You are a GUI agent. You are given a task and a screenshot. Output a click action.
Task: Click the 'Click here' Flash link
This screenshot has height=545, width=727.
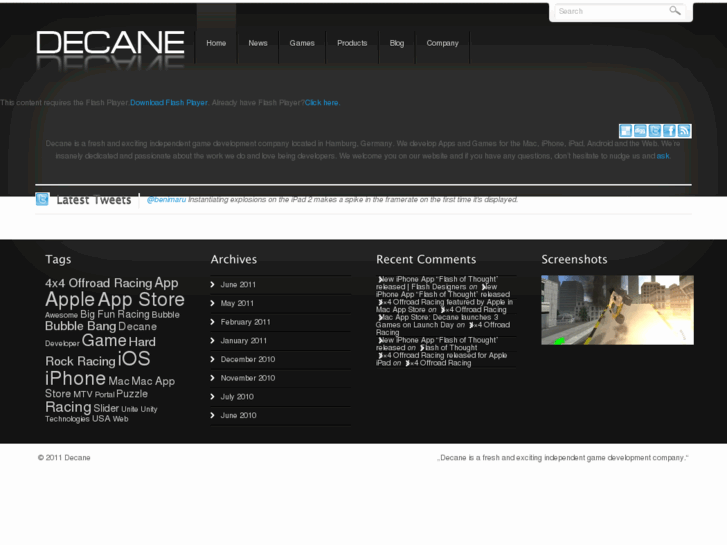point(321,103)
